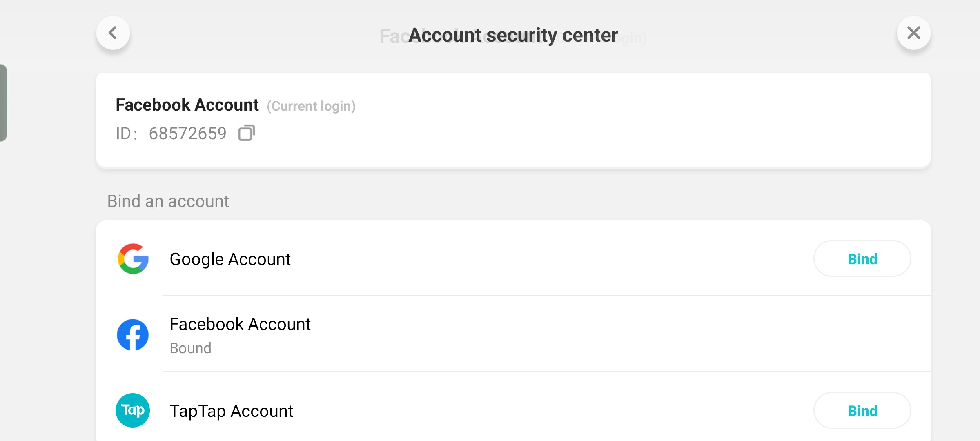980x441 pixels.
Task: Click the Facebook Account current login heading
Action: pos(187,105)
